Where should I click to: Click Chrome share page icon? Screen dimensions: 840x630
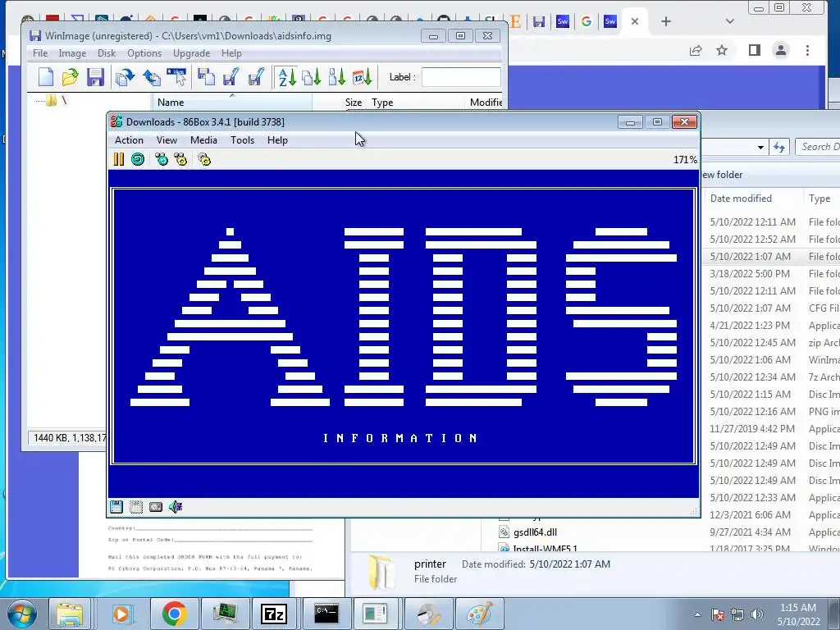click(696, 50)
